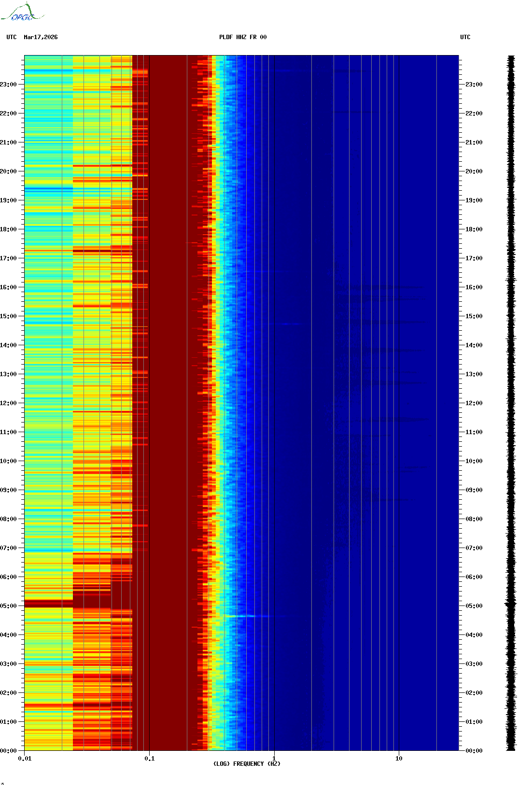532x789 pixels.
Task: Click the date label Mar17,2026
Action: tap(41, 37)
